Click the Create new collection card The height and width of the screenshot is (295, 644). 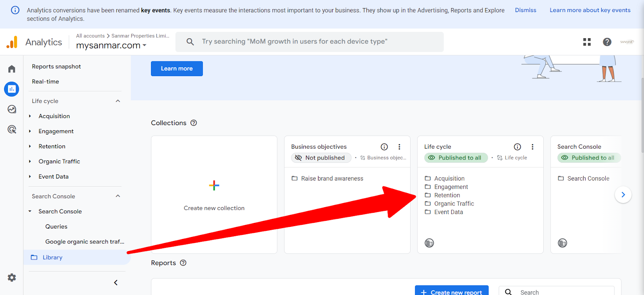pos(214,195)
